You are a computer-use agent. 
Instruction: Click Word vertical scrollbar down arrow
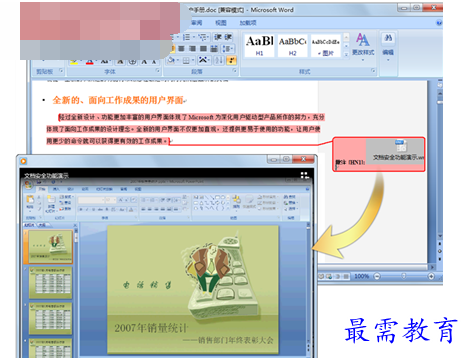(440, 236)
